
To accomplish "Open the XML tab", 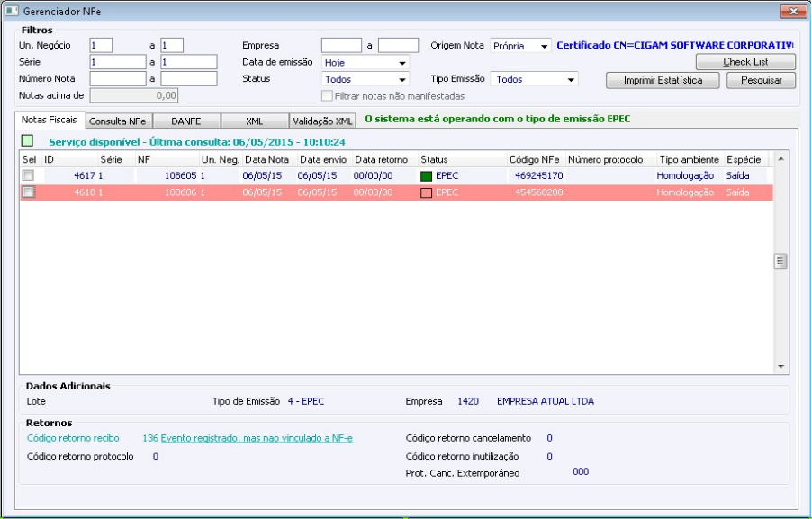I will 254,121.
